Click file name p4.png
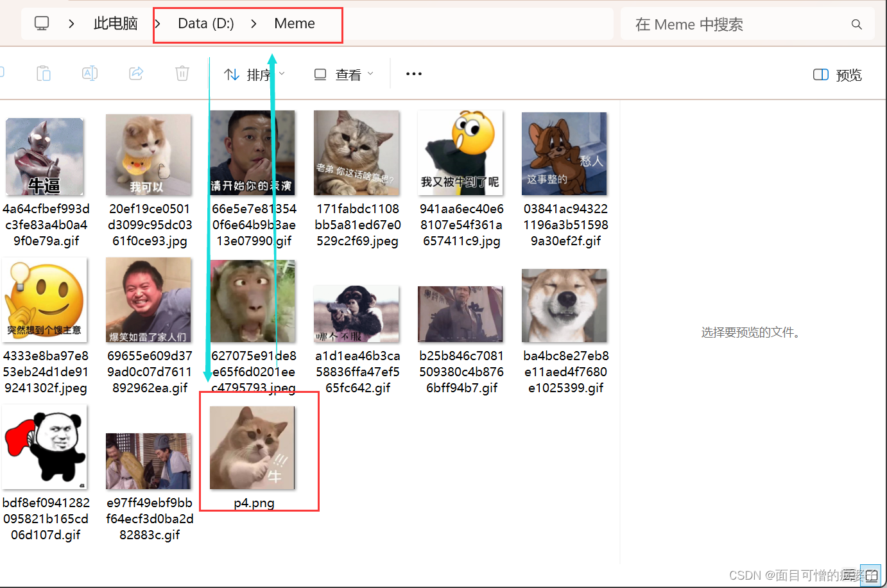The image size is (887, 588). coord(254,503)
